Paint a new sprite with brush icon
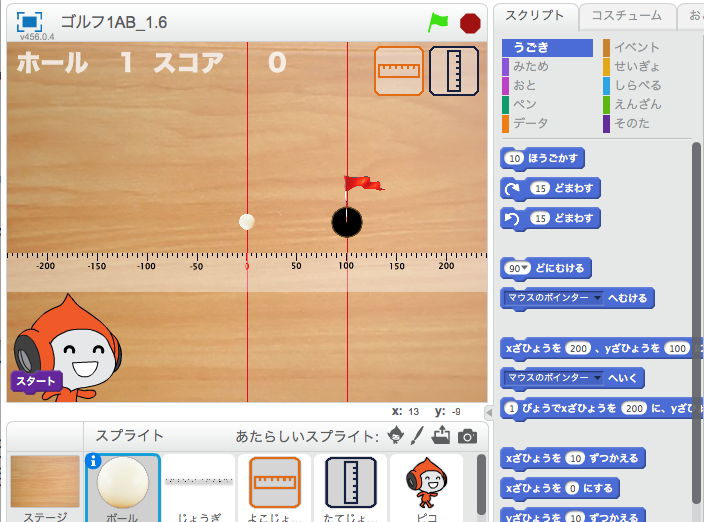The image size is (704, 522). pos(417,435)
